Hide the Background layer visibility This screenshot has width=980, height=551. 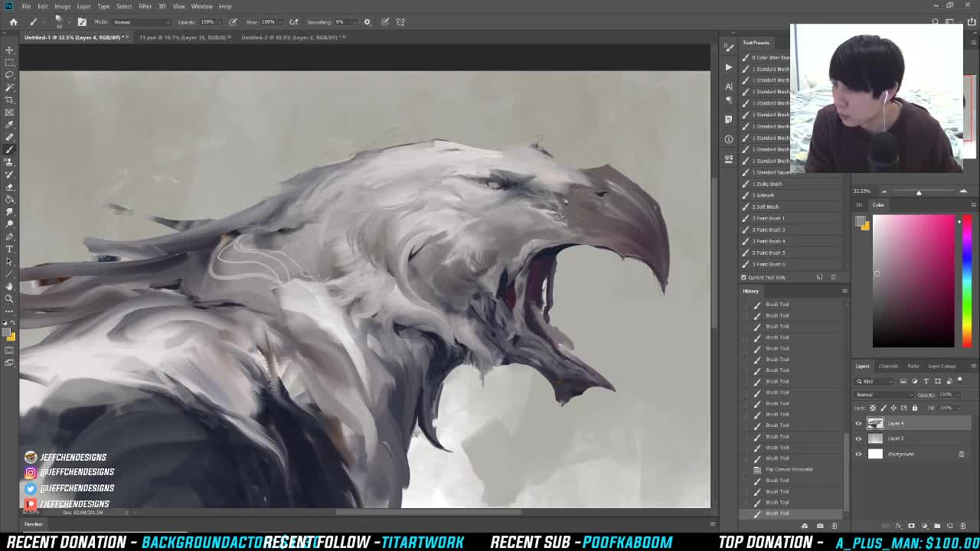coord(858,454)
